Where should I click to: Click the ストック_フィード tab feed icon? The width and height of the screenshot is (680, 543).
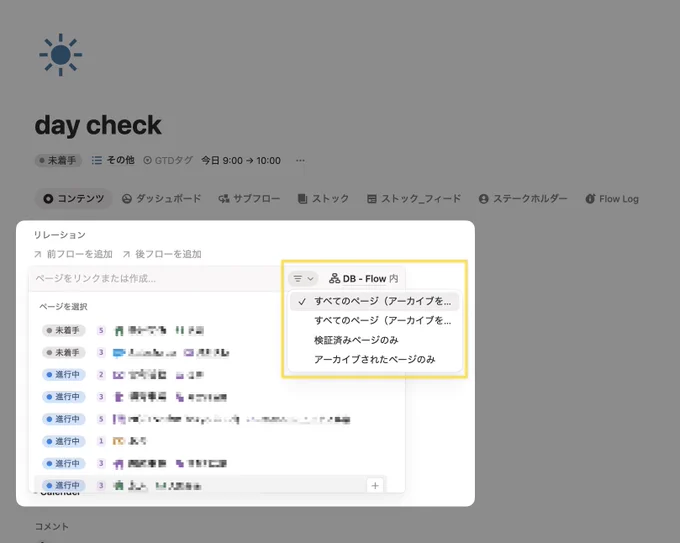[x=372, y=199]
